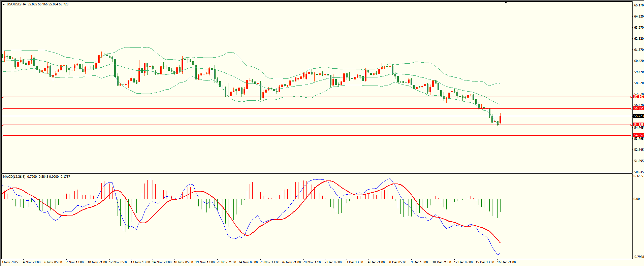Click the USOUSD,H4 symbol title text
644x266 pixels.
click(x=16, y=4)
